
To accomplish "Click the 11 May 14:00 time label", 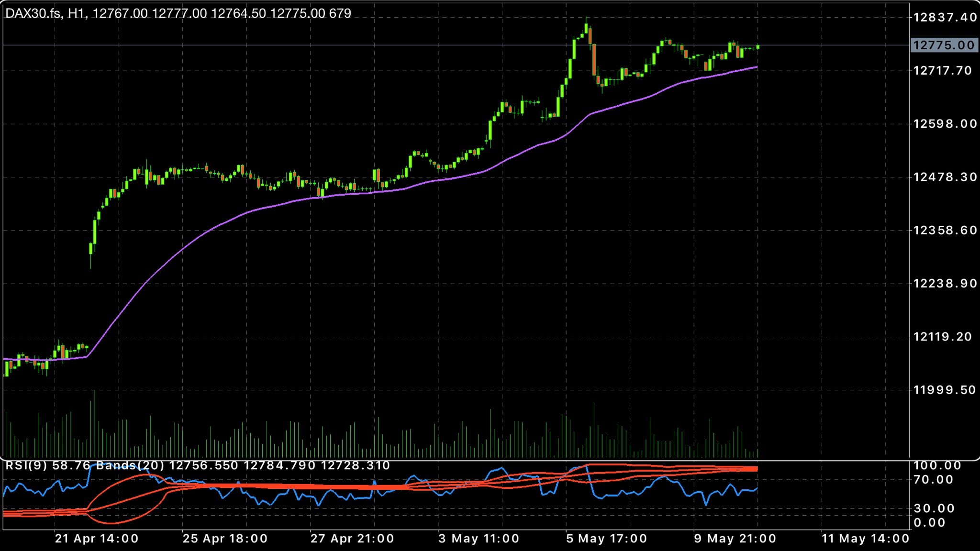I will click(865, 539).
